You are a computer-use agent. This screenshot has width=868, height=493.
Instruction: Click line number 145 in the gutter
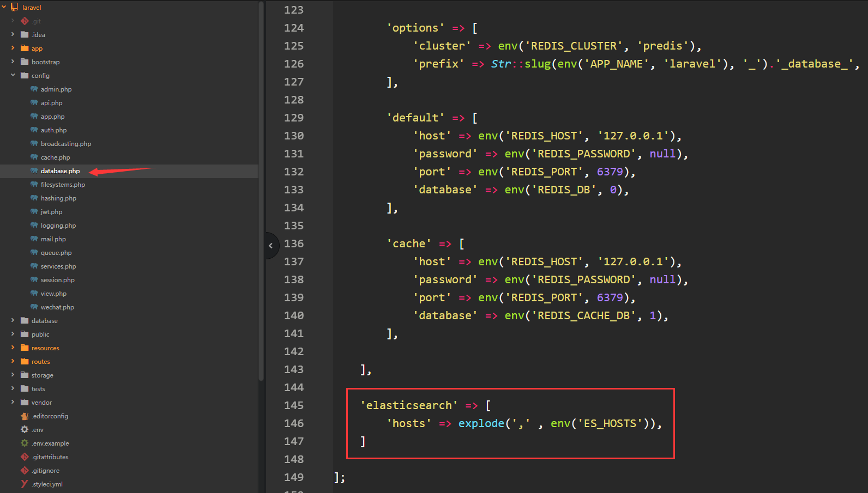[x=294, y=405]
